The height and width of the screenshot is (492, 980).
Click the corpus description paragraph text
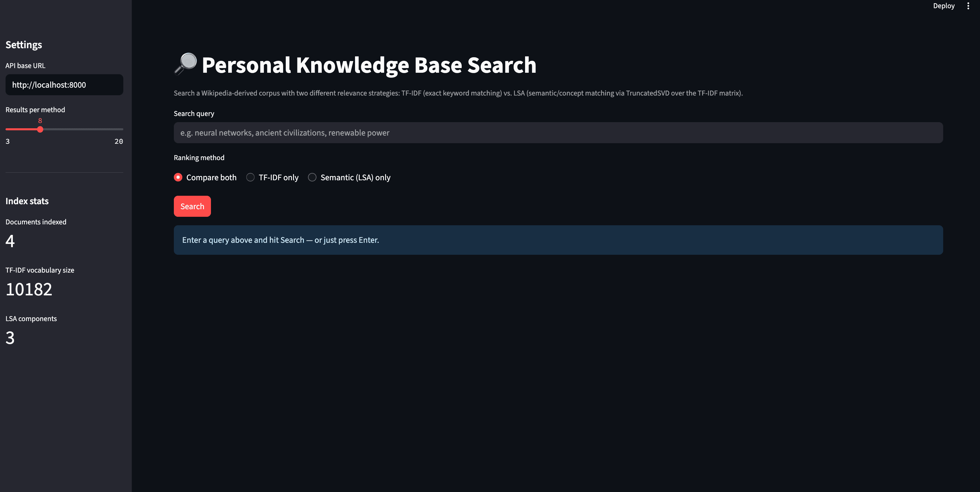[458, 93]
